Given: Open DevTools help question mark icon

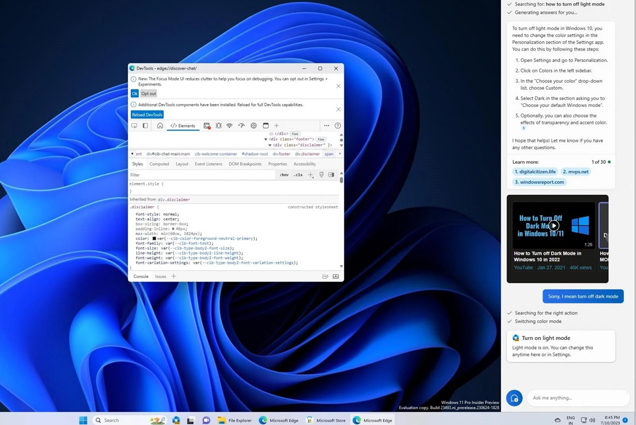Looking at the screenshot, I should coord(337,126).
